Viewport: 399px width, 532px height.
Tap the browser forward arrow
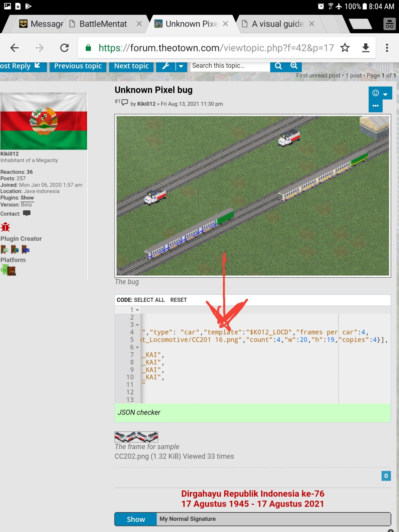pyautogui.click(x=39, y=48)
